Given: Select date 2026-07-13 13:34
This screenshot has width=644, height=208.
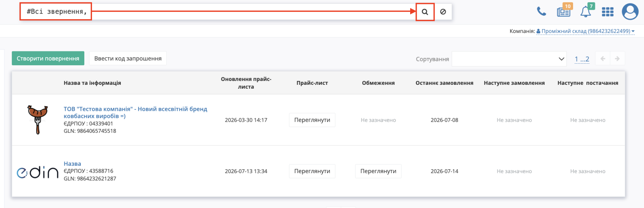Looking at the screenshot, I should [246, 171].
